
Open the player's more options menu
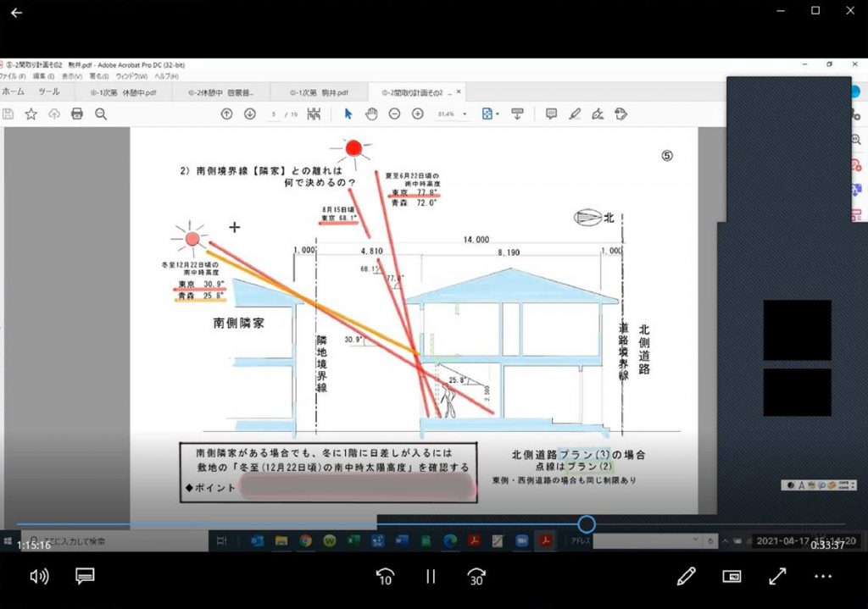point(823,576)
